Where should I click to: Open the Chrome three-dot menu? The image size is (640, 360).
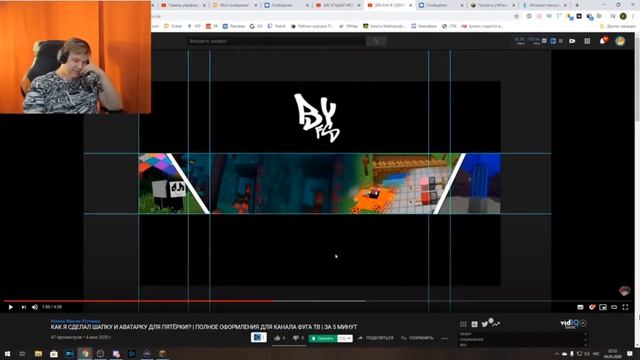pyautogui.click(x=633, y=16)
